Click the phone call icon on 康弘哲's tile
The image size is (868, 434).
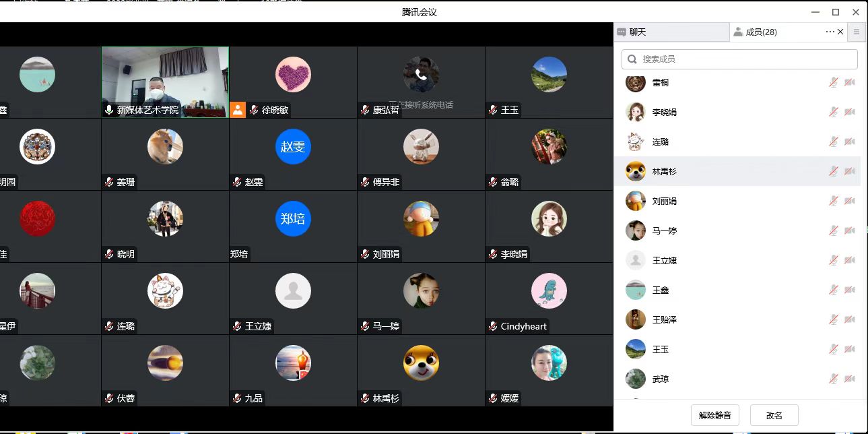pyautogui.click(x=421, y=74)
